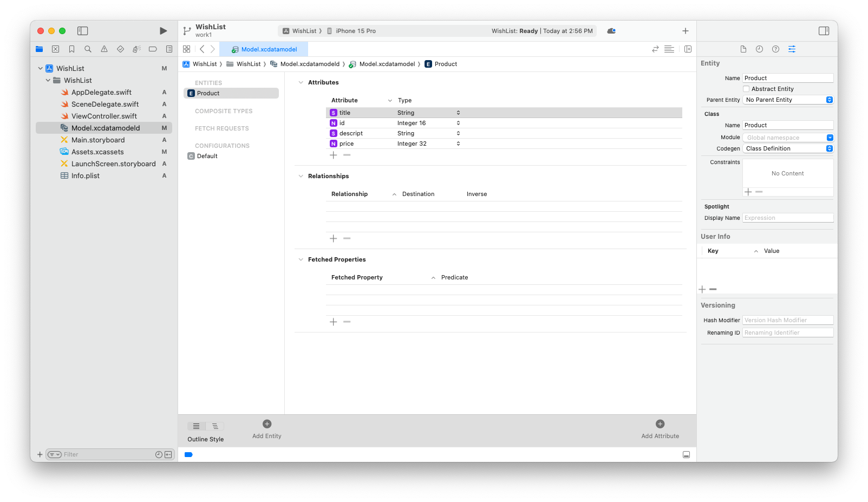The height and width of the screenshot is (502, 868).
Task: Check the Abstract Entity checkbox
Action: (746, 89)
